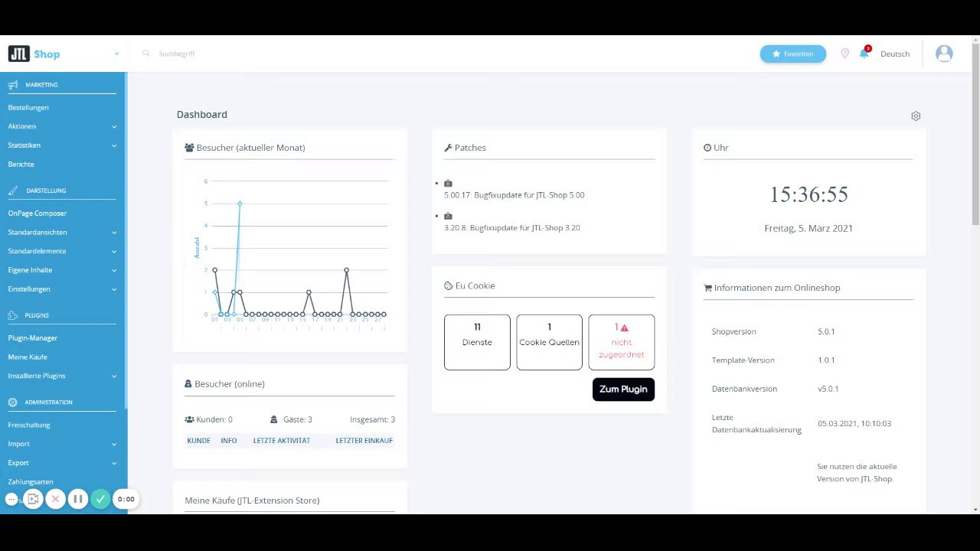Expand Installierte Plugins section
The width and height of the screenshot is (980, 551).
tap(62, 376)
